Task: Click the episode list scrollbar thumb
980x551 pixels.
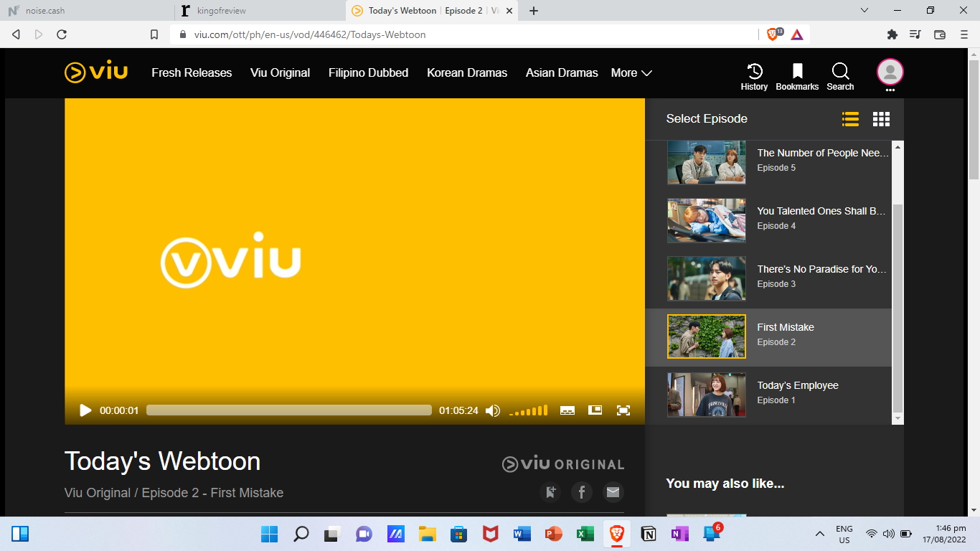Action: [x=898, y=308]
